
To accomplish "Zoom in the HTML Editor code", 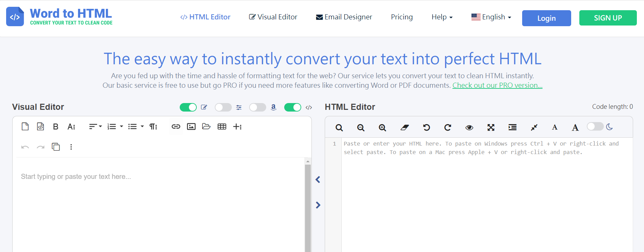I will 383,128.
